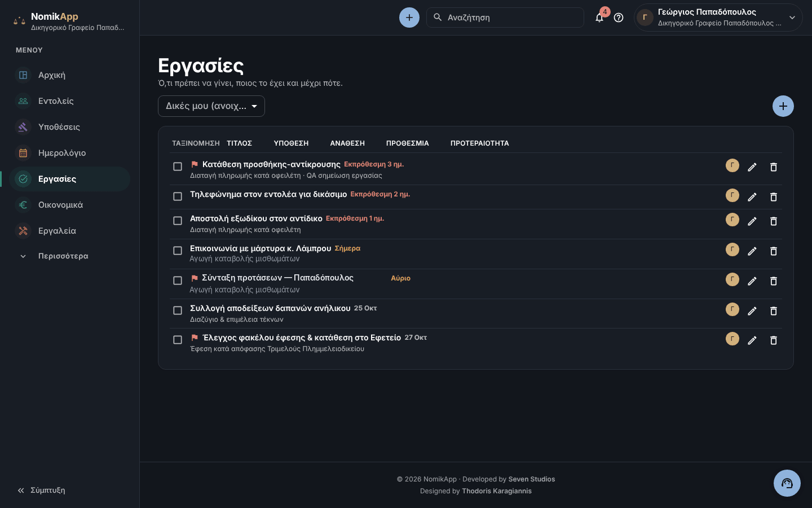Tick the Σύνταξη προτάσεων task checkbox
Screen dimensions: 812x508
pyautogui.click(x=178, y=281)
